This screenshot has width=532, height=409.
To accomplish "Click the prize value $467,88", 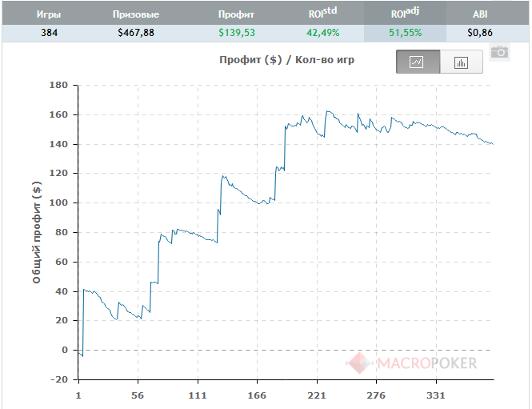I will point(136,33).
